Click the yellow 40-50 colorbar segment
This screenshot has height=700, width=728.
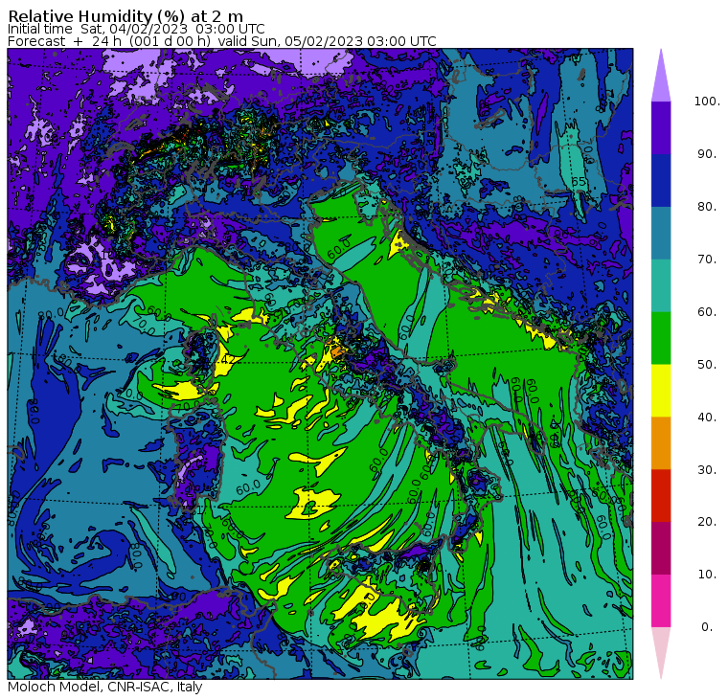(x=661, y=391)
